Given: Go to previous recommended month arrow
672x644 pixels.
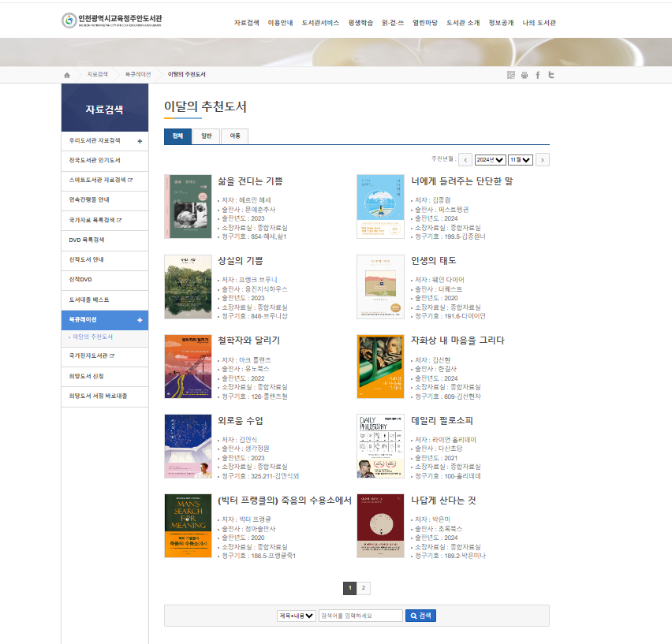Looking at the screenshot, I should click(x=465, y=160).
